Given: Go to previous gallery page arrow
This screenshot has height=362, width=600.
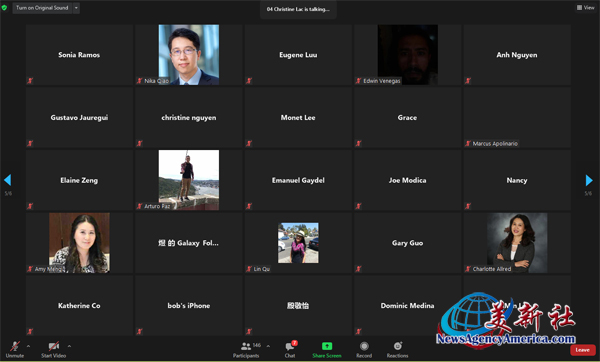Looking at the screenshot, I should point(7,180).
